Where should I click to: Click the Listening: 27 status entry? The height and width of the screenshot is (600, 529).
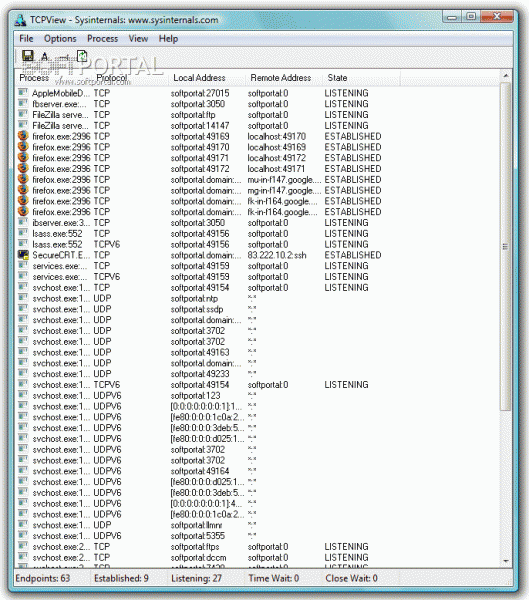(196, 578)
